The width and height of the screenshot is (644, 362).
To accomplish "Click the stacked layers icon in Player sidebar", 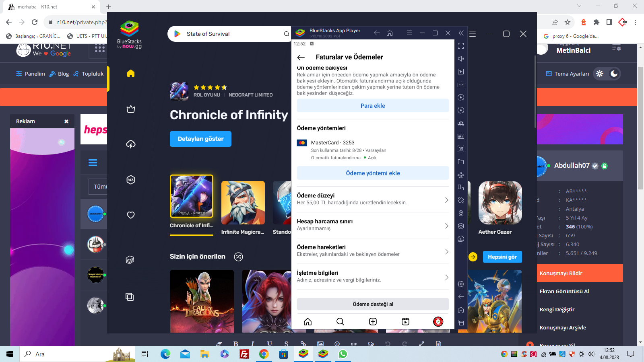I will 461,226.
